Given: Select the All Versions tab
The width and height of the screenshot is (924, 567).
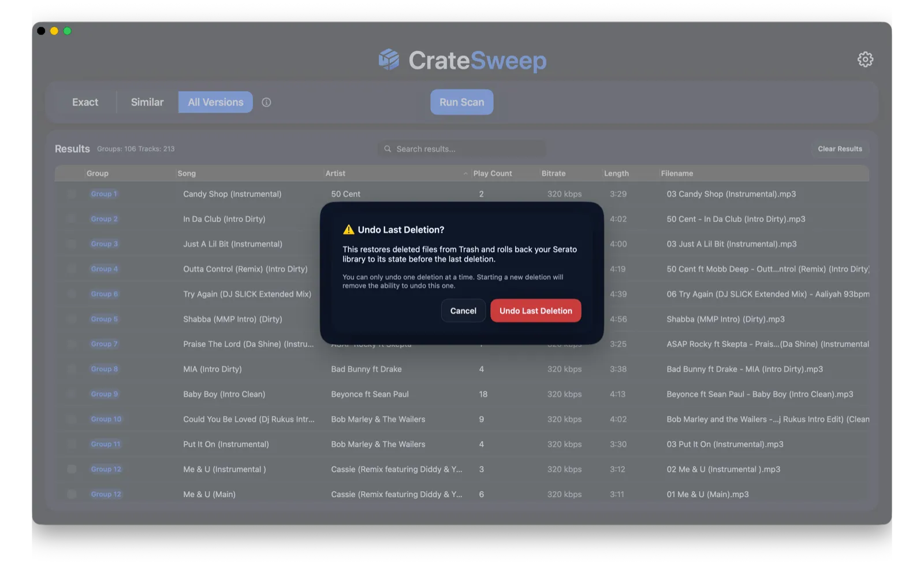Looking at the screenshot, I should point(215,102).
